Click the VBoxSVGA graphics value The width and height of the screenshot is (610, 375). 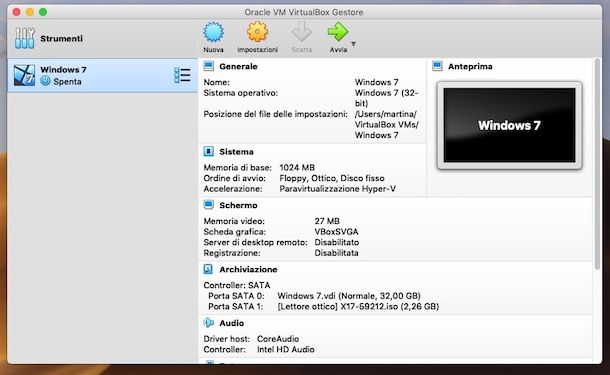(x=336, y=231)
